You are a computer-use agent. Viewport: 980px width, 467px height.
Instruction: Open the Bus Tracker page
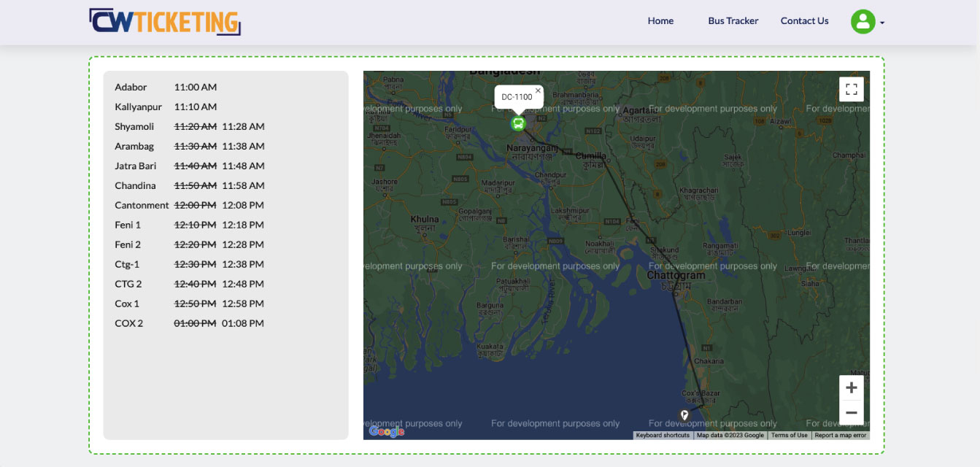coord(733,21)
